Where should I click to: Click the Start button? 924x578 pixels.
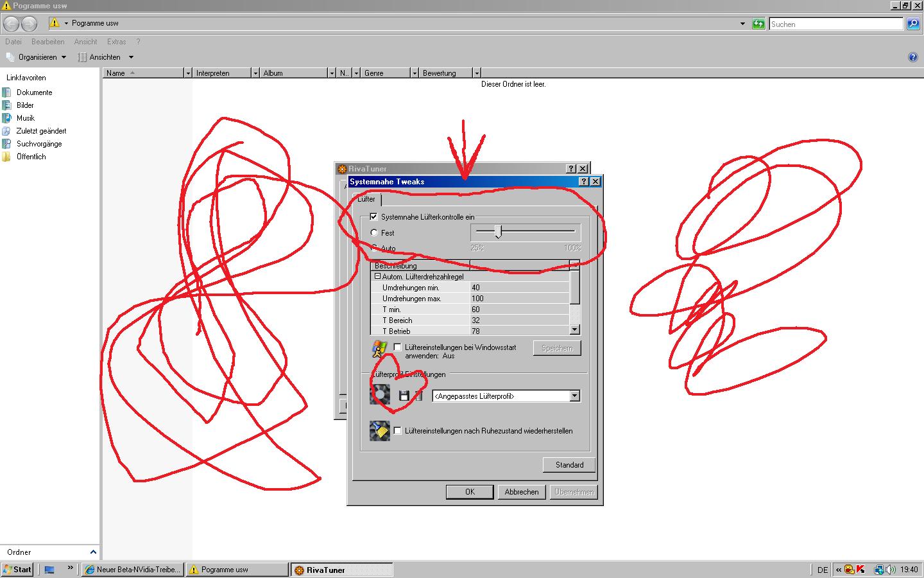coord(17,570)
